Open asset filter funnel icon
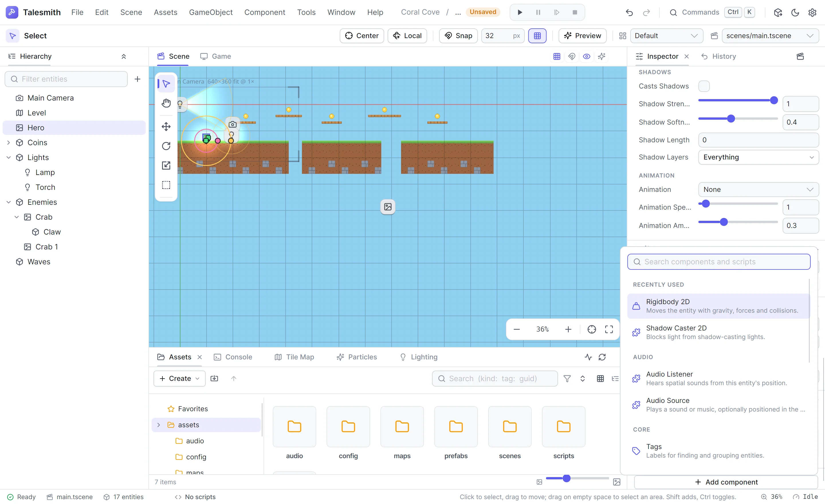 point(567,379)
